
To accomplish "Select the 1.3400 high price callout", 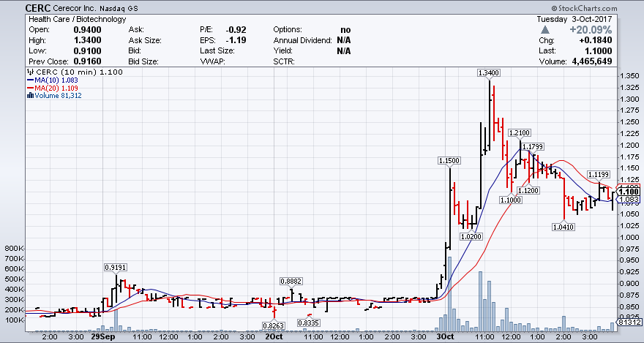I will pos(488,72).
